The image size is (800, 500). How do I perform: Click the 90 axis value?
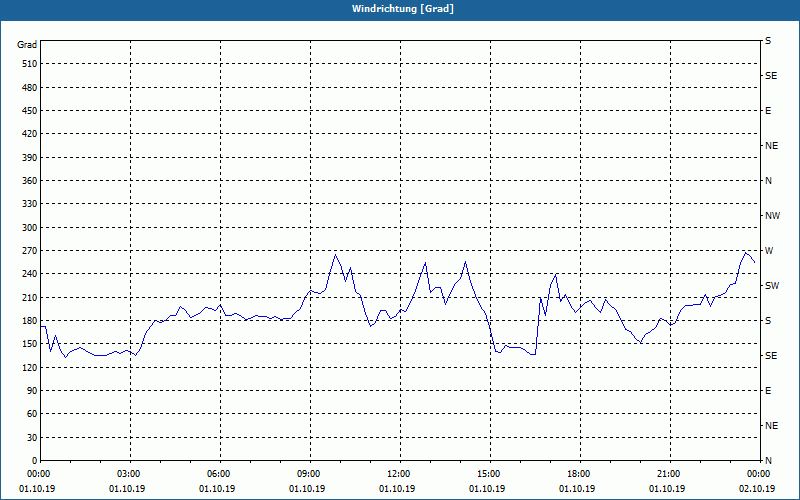32,391
